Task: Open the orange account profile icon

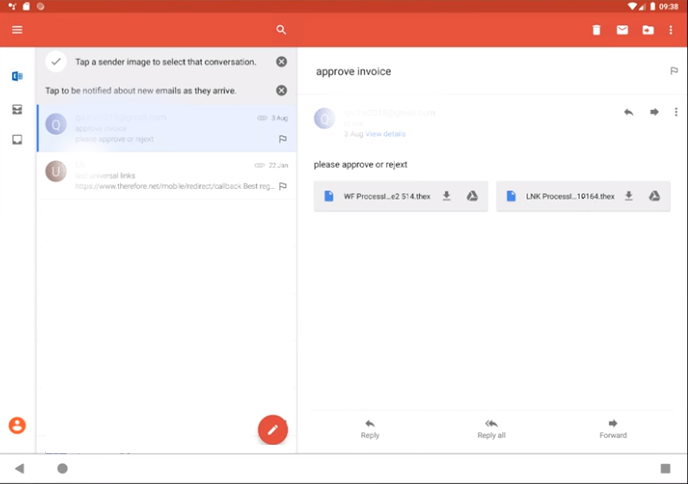Action: [x=17, y=425]
